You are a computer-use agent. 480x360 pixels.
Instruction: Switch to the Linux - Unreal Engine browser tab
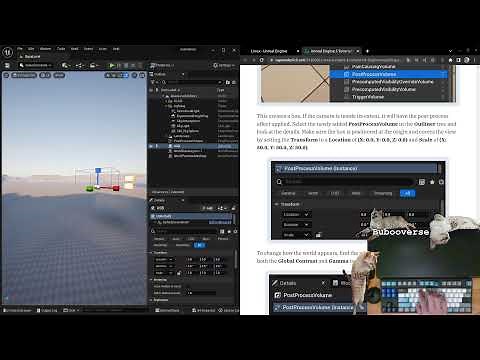[269, 51]
